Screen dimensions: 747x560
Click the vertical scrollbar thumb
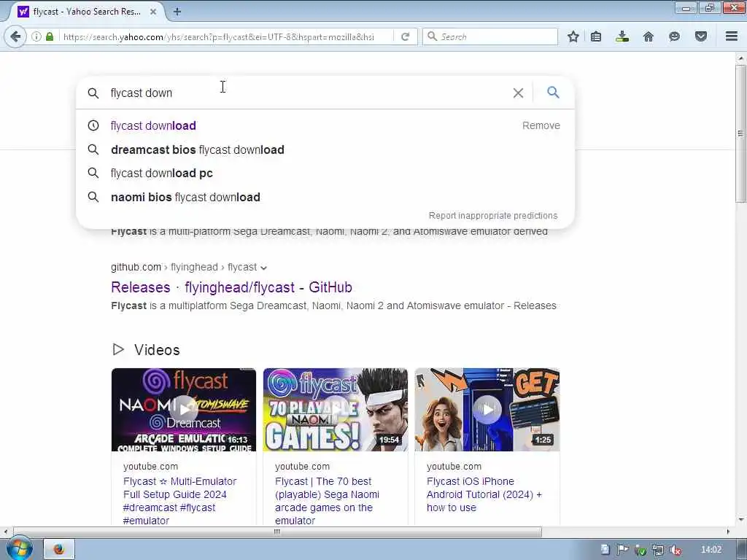740,133
